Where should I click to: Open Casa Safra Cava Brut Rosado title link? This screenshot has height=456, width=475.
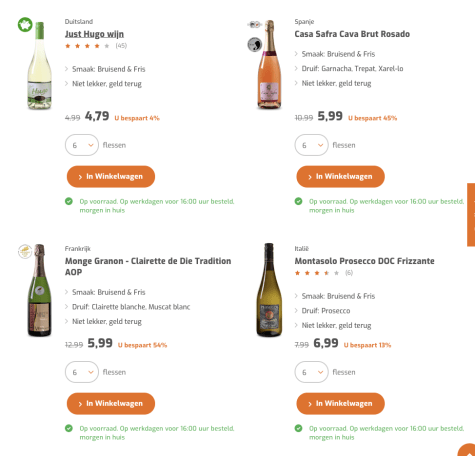pos(352,34)
